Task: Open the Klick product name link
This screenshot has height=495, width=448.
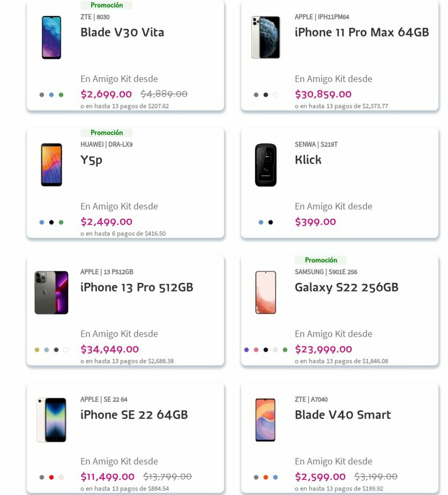Action: click(308, 160)
